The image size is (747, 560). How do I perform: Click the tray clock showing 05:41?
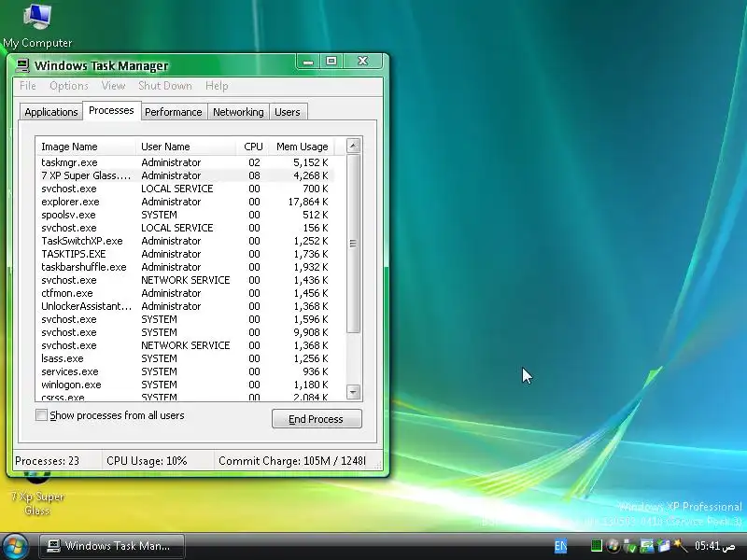tap(714, 546)
